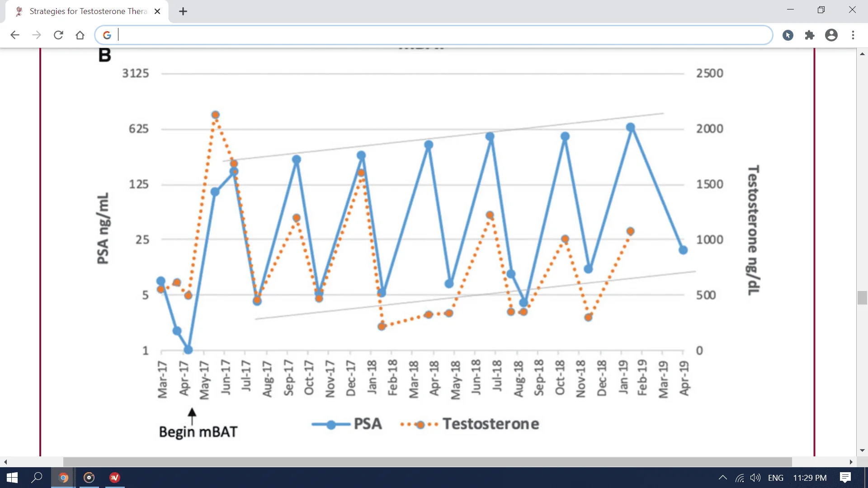This screenshot has height=488, width=868.
Task: Click the horizontal scrollbar right arrow
Action: tap(851, 462)
